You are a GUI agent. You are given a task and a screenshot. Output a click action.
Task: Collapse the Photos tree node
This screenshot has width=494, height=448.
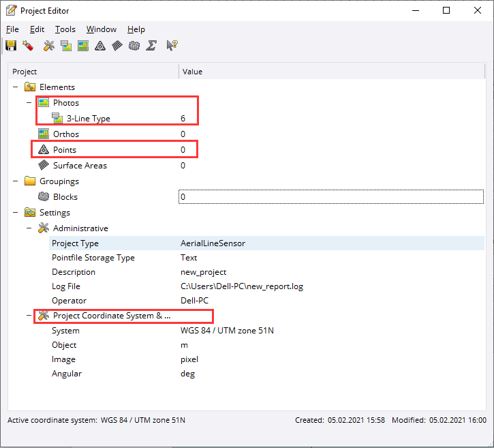tap(29, 103)
